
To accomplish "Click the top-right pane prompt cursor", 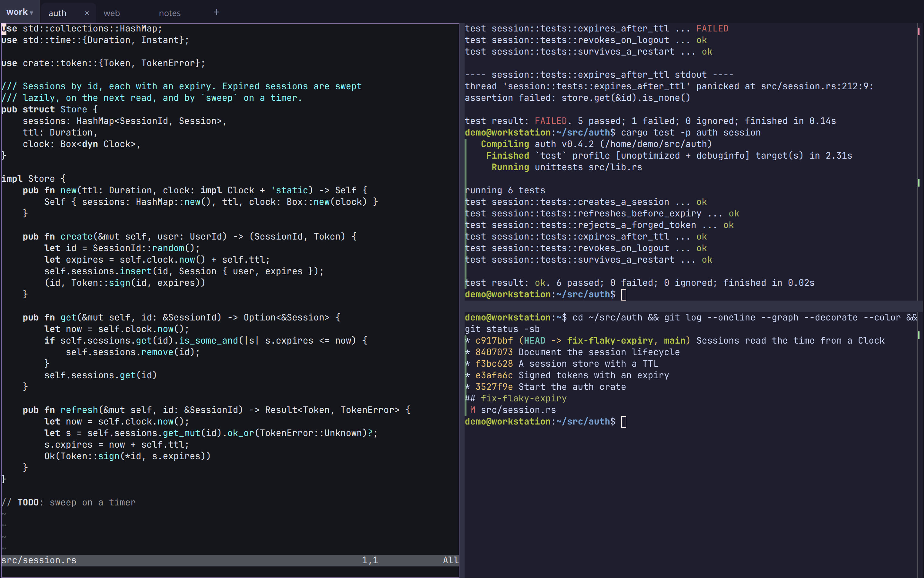I will click(623, 294).
